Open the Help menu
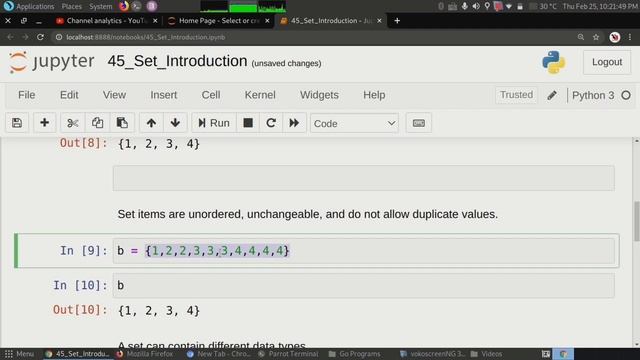640x360 pixels. coord(374,95)
